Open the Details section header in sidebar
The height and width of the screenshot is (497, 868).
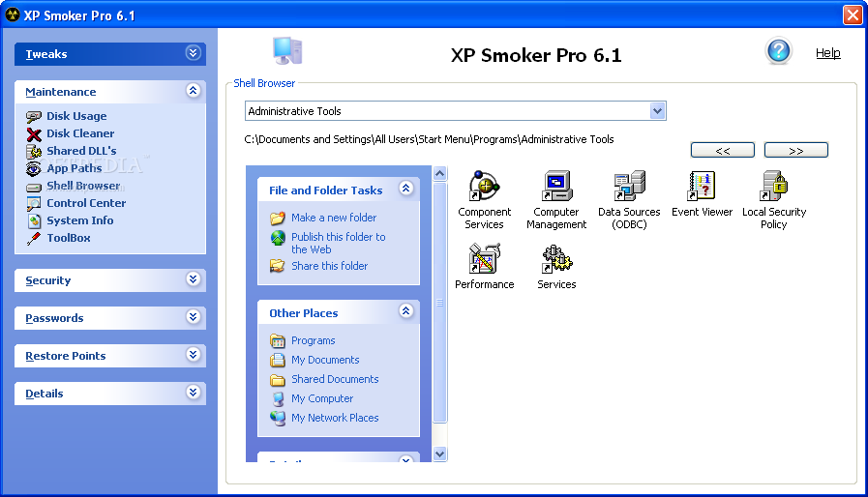pyautogui.click(x=110, y=393)
